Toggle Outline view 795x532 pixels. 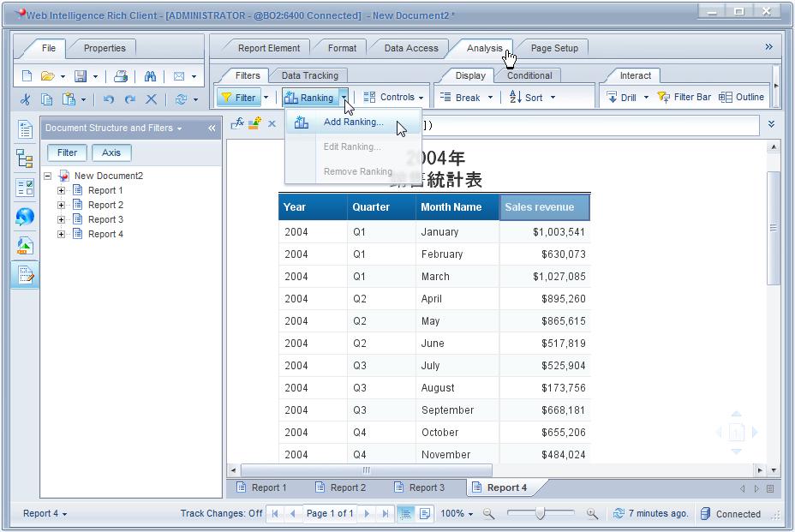pyautogui.click(x=741, y=97)
